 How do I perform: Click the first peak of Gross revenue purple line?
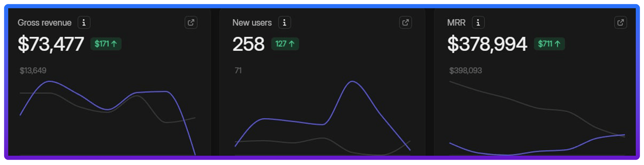coord(49,81)
